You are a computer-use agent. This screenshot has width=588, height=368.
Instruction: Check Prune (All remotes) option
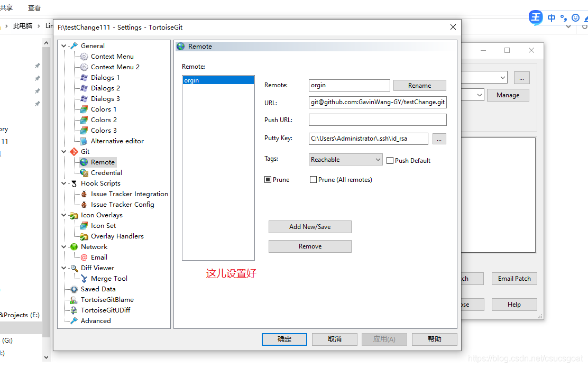pos(313,180)
